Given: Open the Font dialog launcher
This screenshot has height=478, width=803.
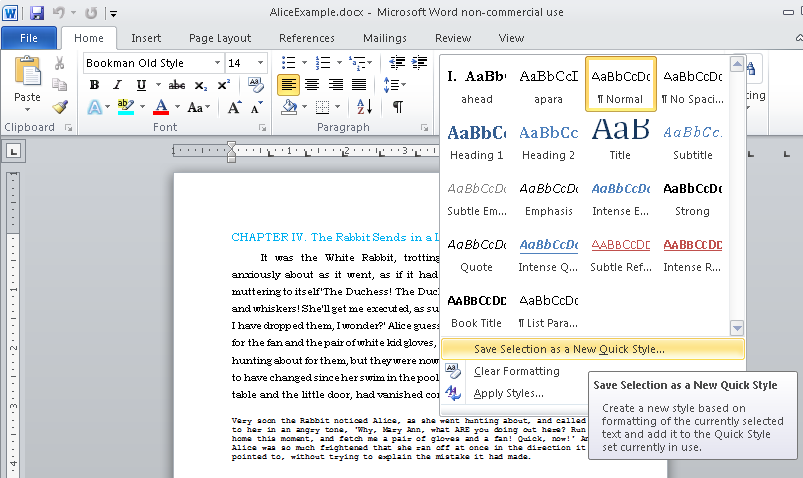Looking at the screenshot, I should click(262, 128).
